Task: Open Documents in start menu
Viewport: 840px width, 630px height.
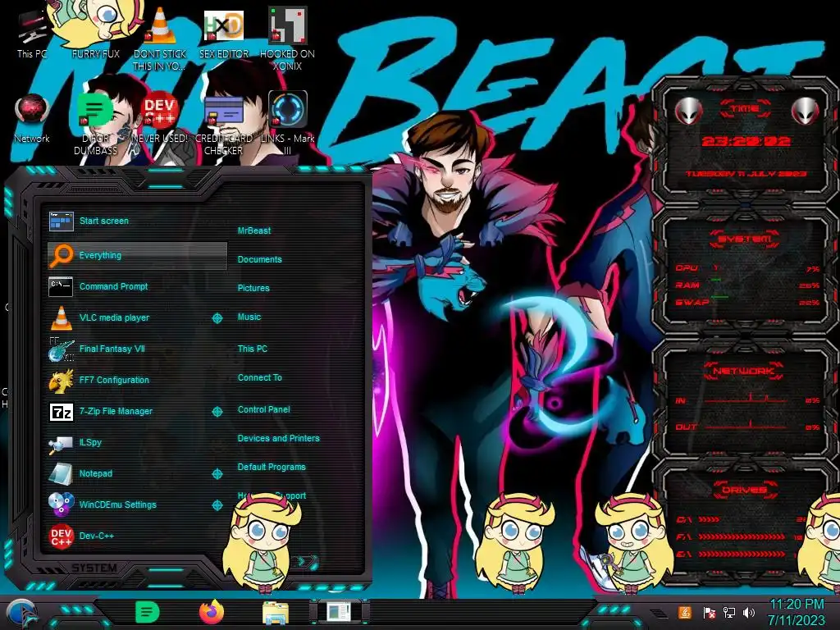Action: click(x=260, y=259)
